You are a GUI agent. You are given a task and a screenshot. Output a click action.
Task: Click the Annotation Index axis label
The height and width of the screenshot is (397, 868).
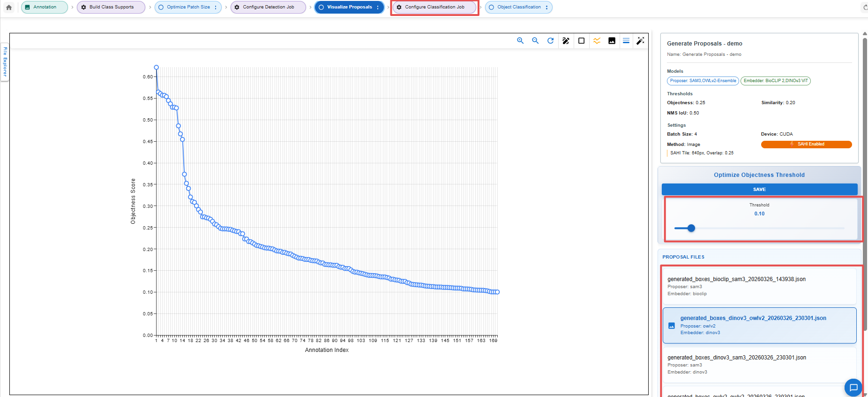(327, 350)
